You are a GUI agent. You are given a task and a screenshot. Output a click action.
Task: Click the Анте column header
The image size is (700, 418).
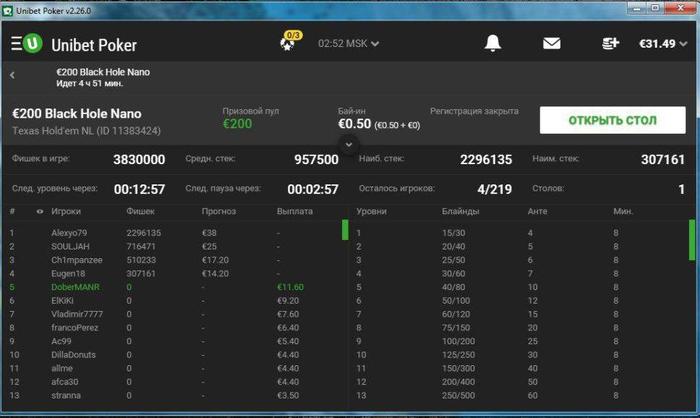(x=537, y=212)
